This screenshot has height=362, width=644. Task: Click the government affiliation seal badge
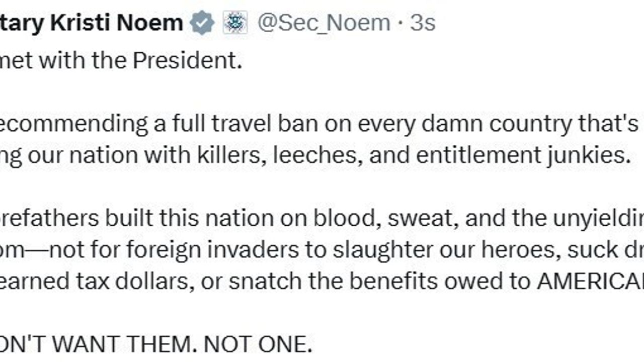[x=235, y=23]
